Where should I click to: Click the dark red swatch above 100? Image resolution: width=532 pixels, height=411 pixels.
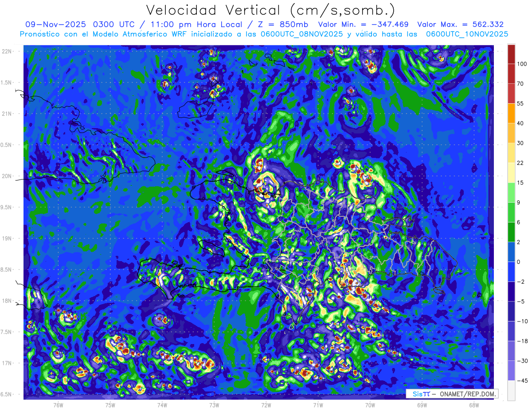511,54
